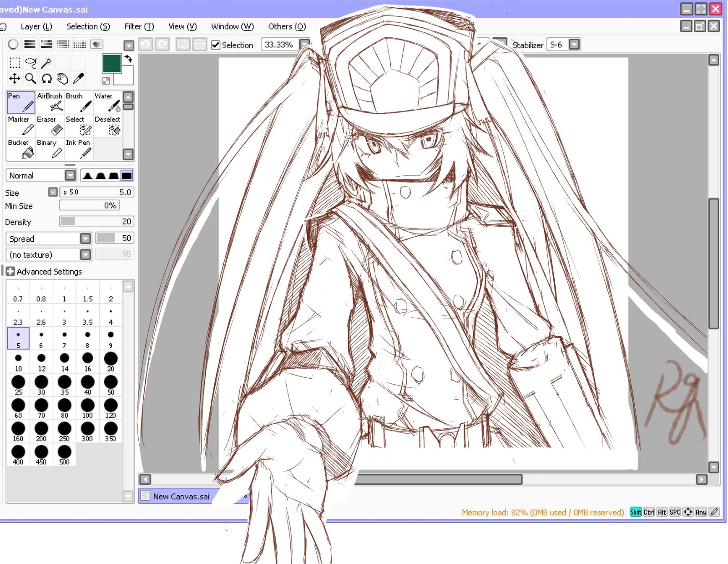Select brush size 500 preset
728x564 pixels.
[x=64, y=455]
